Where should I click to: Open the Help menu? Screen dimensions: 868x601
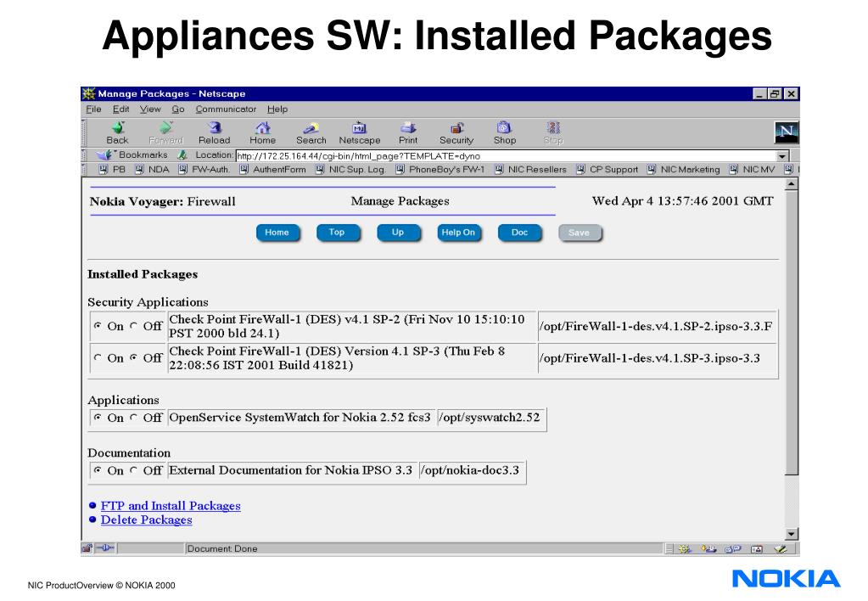pos(277,110)
